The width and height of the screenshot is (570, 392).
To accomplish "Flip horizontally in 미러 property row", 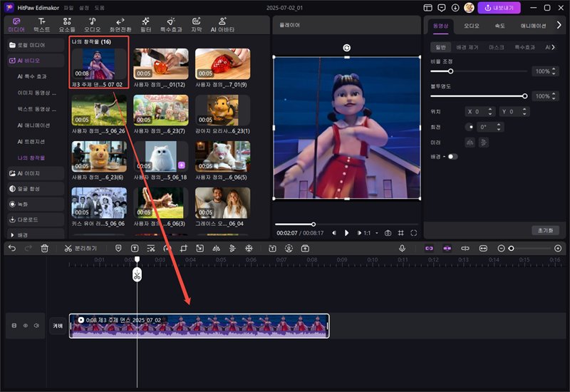I will coord(470,143).
